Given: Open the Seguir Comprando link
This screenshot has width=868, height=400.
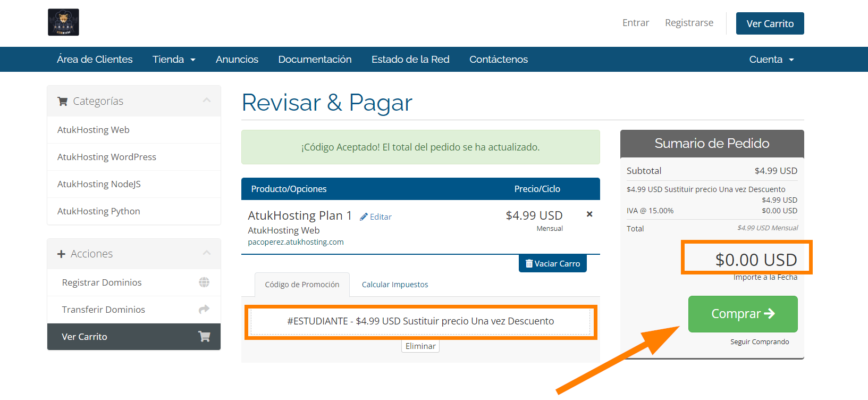Looking at the screenshot, I should click(x=759, y=342).
